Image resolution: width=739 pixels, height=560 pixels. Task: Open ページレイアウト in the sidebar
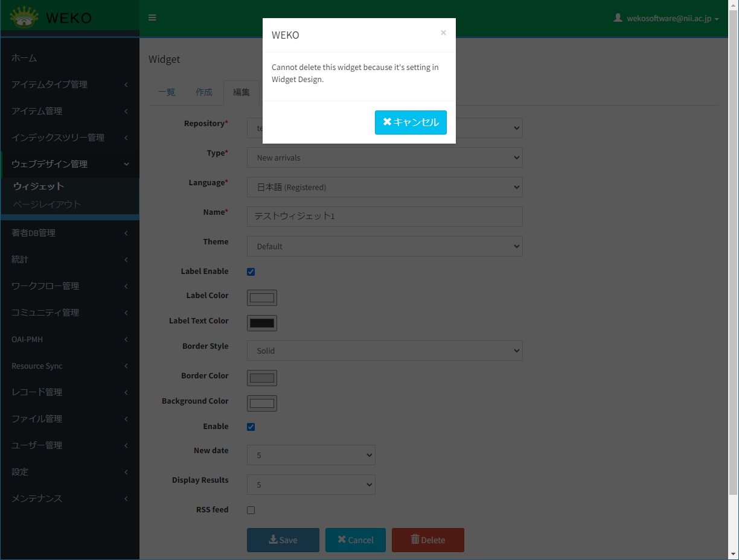click(x=47, y=205)
